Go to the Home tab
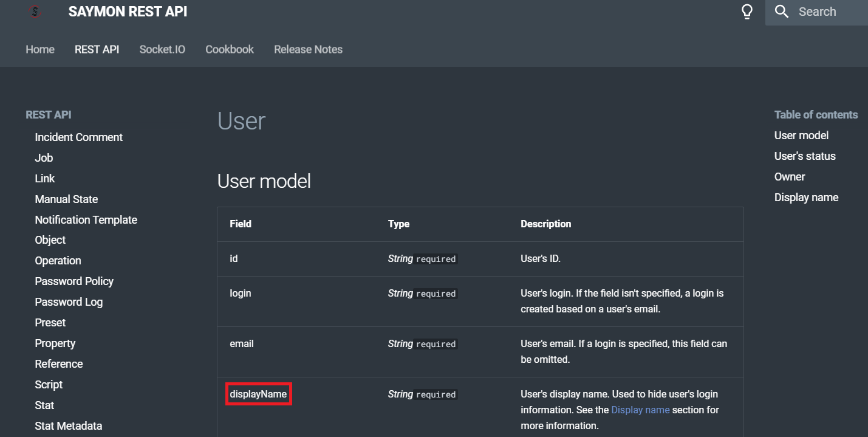This screenshot has width=868, height=437. (40, 49)
